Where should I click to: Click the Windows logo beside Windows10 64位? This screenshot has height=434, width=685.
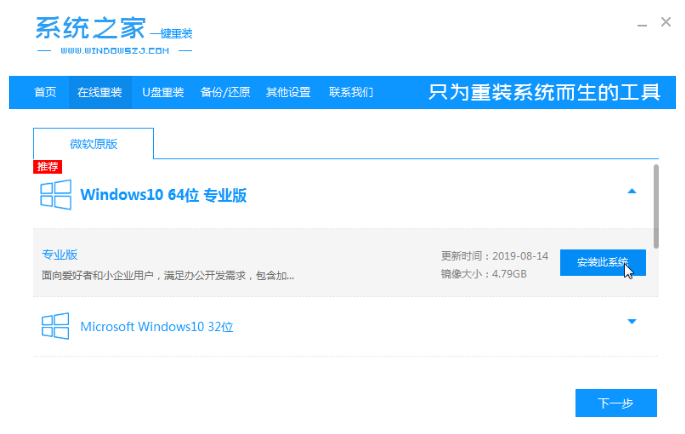(x=55, y=193)
